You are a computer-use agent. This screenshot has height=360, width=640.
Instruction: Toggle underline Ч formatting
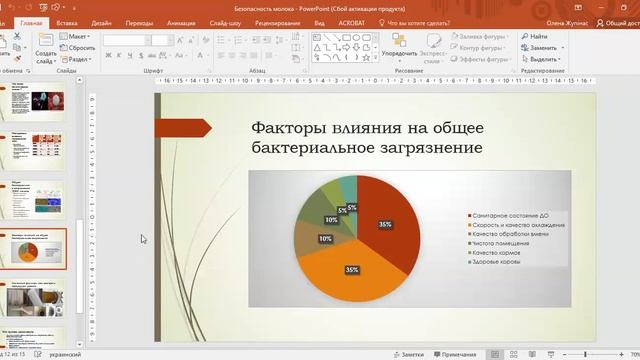click(x=130, y=55)
